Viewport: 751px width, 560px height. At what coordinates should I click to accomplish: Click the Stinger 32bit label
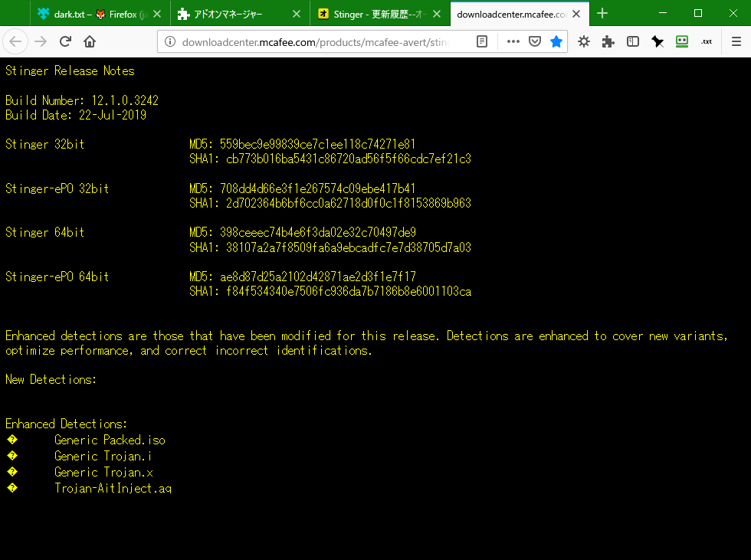coord(45,144)
